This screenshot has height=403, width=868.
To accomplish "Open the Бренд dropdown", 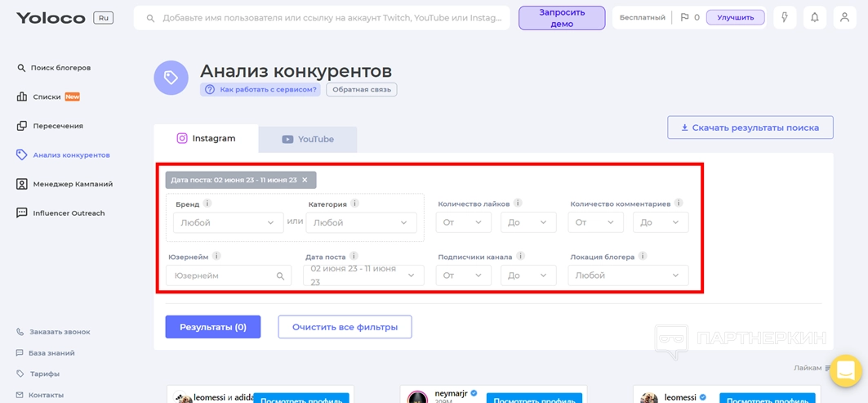I will pos(228,222).
